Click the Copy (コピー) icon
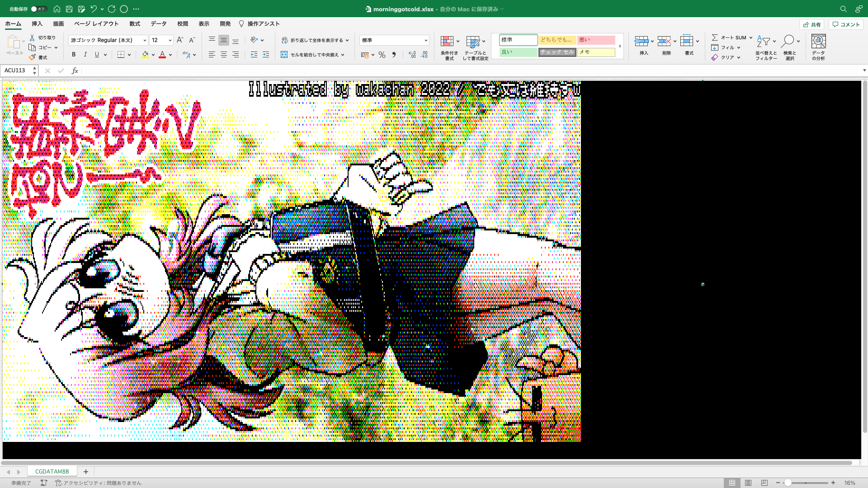The image size is (868, 488). pyautogui.click(x=32, y=47)
